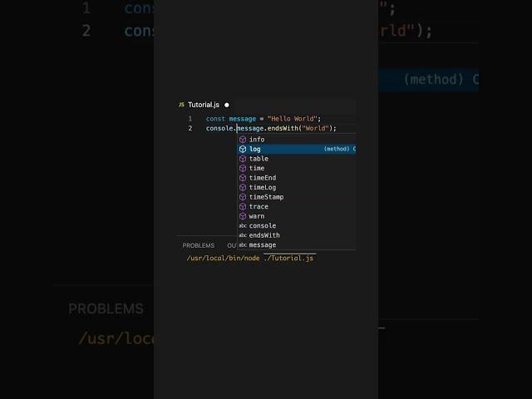Choose the timeEnd suggestion
The width and height of the screenshot is (532, 399).
tap(296, 178)
